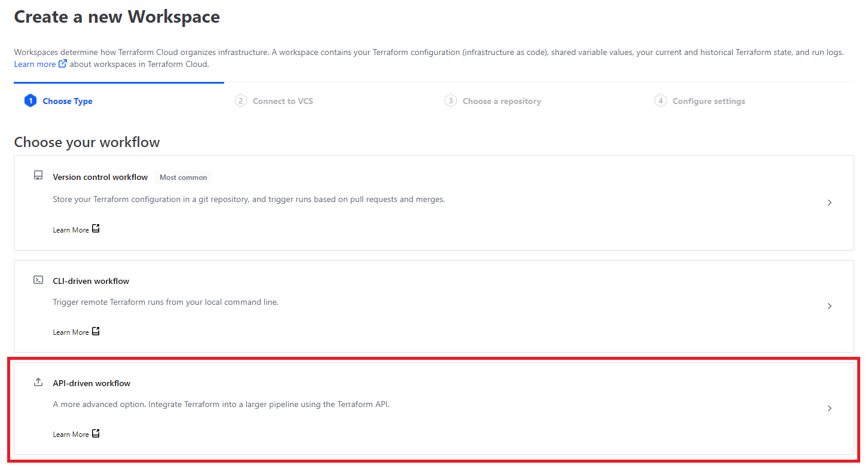Click the upload icon beside API-driven workflow
This screenshot has width=868, height=471.
(x=38, y=381)
